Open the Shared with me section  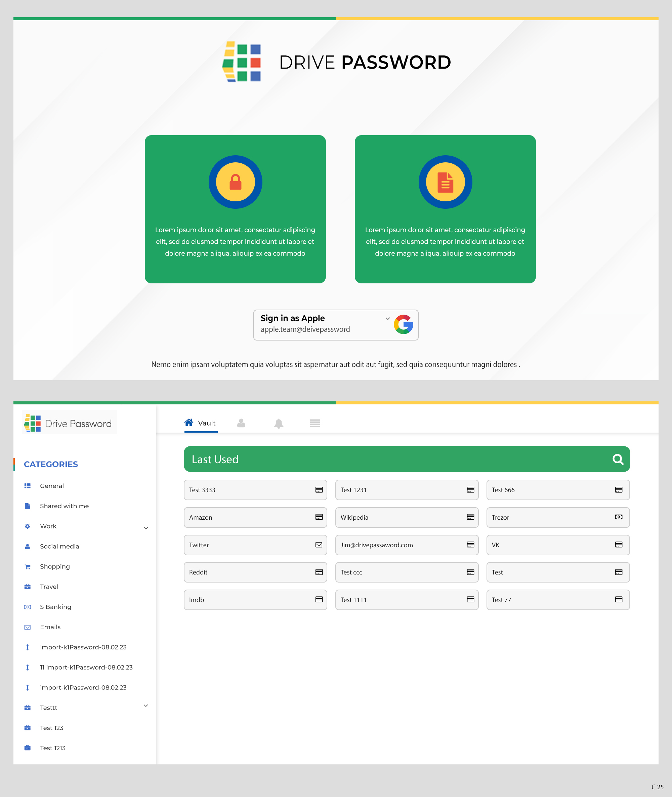(64, 506)
